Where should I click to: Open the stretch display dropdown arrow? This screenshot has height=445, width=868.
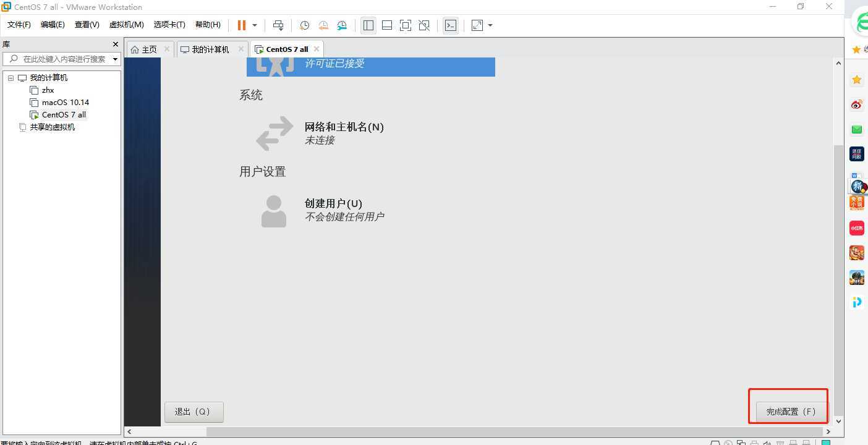[x=490, y=25]
